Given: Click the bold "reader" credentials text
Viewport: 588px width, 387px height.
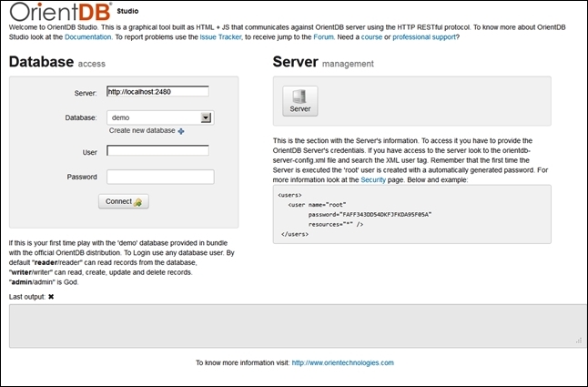Looking at the screenshot, I should tap(46, 262).
